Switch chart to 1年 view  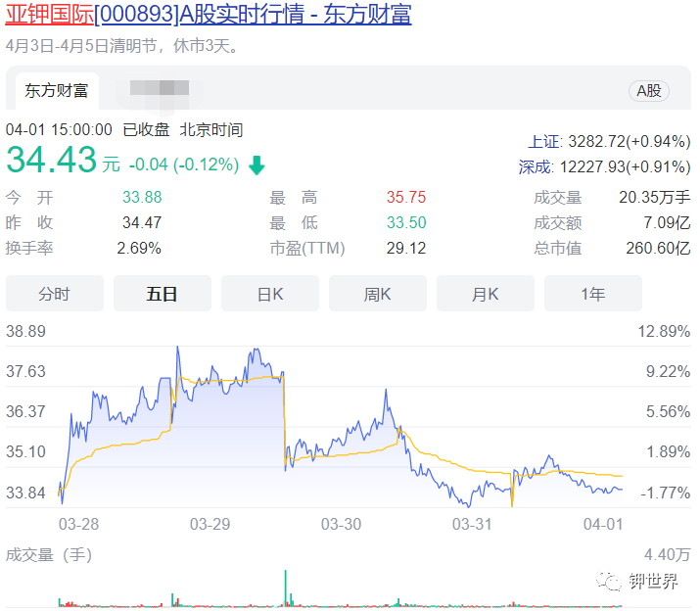593,294
